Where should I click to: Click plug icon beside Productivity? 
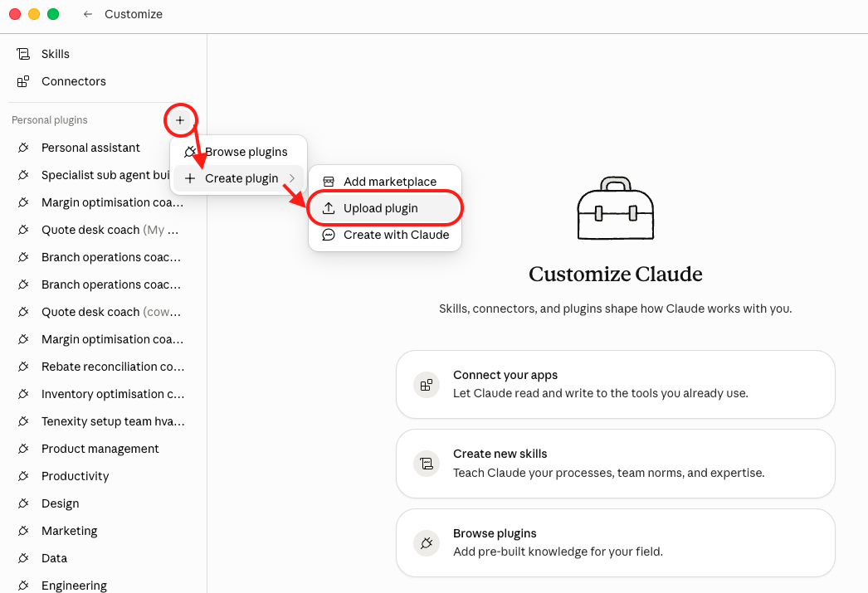coord(23,476)
